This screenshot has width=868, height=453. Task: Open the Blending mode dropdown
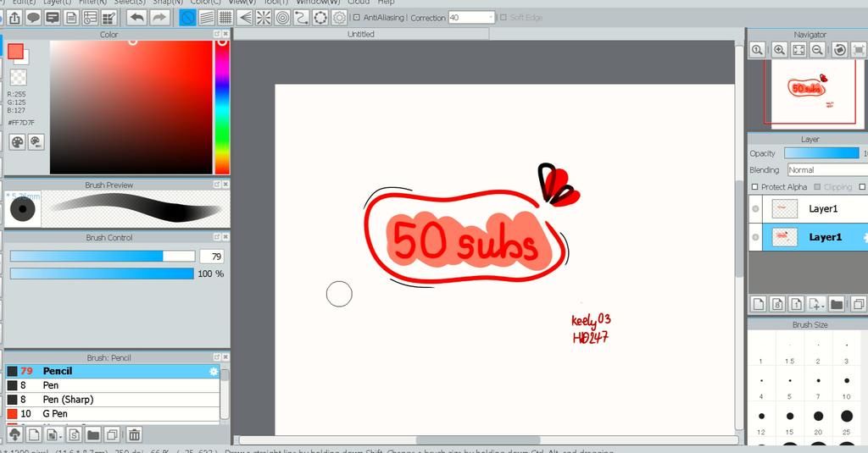[x=827, y=170]
